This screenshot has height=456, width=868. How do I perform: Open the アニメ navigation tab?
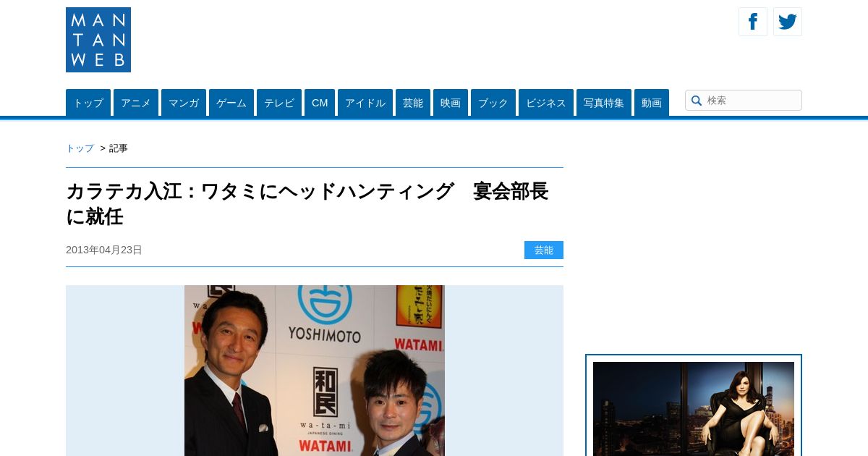[x=136, y=103]
